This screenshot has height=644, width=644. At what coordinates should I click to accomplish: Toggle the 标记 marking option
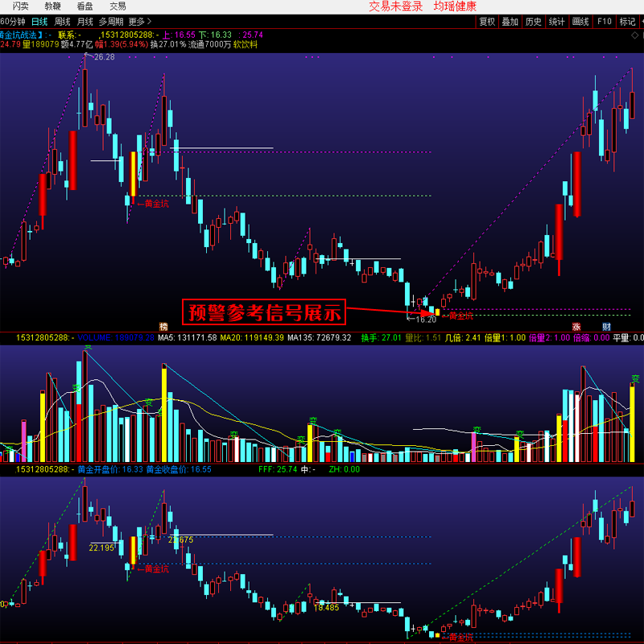[628, 22]
